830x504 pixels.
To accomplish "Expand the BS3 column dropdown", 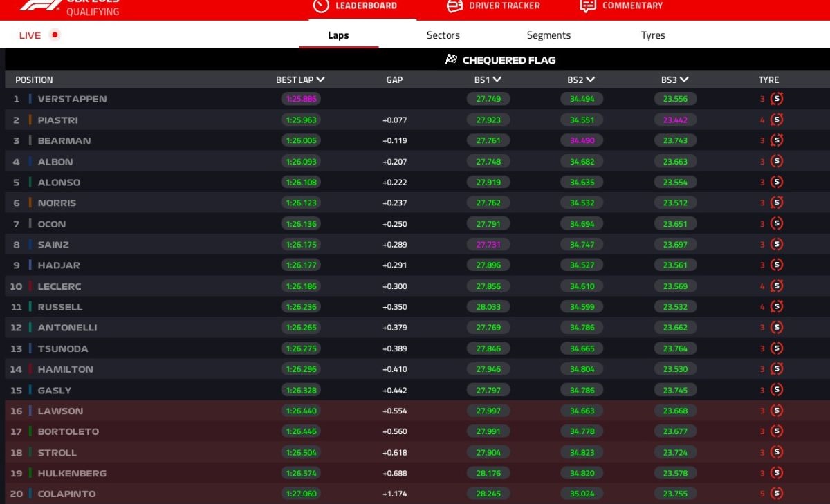I will [683, 80].
